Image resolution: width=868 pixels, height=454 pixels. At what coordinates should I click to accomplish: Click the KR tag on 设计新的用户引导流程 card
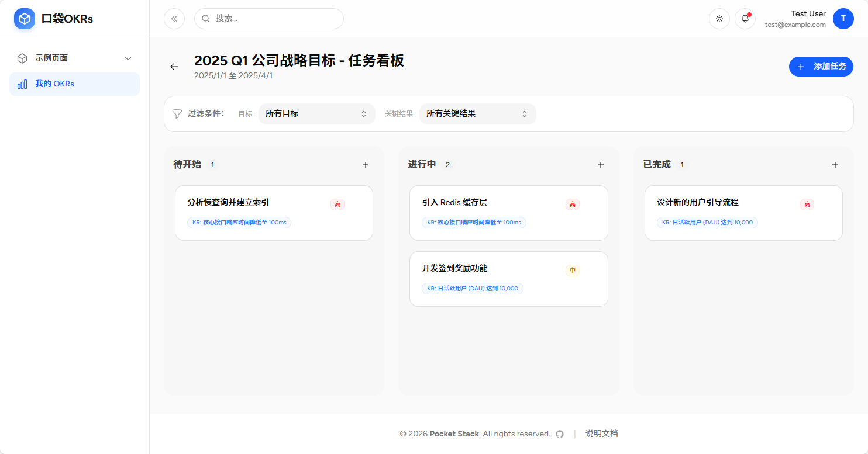(x=707, y=223)
